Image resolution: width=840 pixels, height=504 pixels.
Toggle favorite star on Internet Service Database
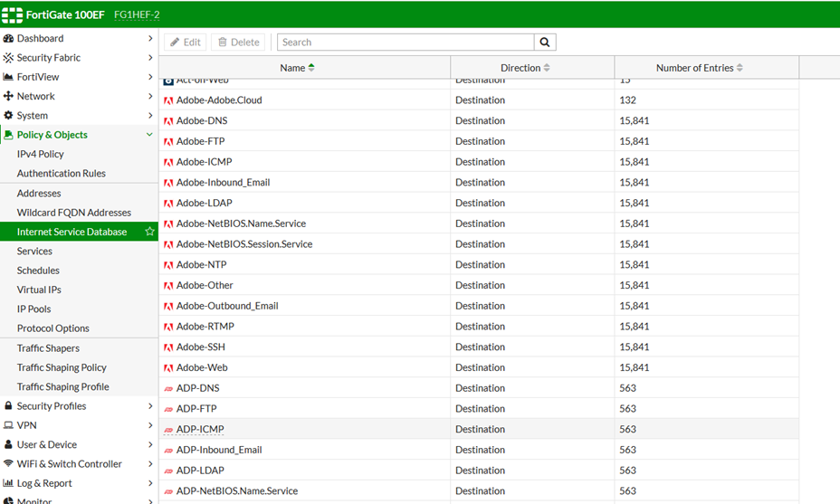[x=150, y=232]
